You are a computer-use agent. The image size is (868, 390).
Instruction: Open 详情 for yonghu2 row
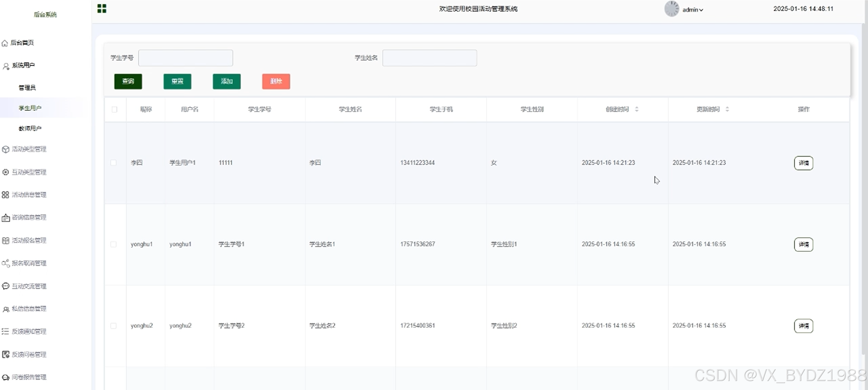coord(803,326)
